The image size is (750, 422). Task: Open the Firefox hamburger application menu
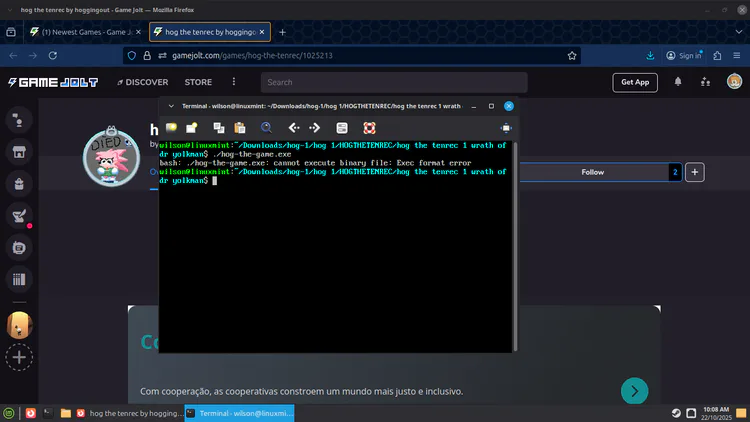coord(737,56)
